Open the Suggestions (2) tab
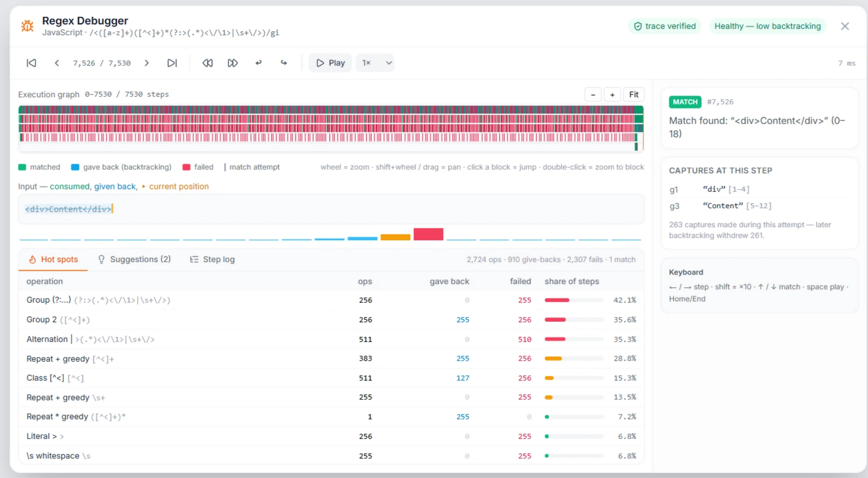 pyautogui.click(x=134, y=260)
